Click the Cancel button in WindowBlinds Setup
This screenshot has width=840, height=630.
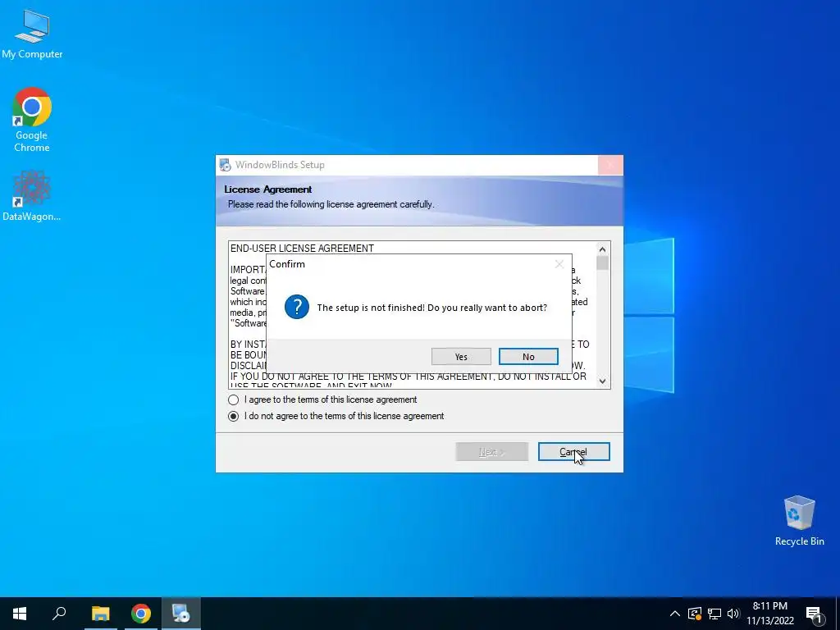click(x=573, y=452)
